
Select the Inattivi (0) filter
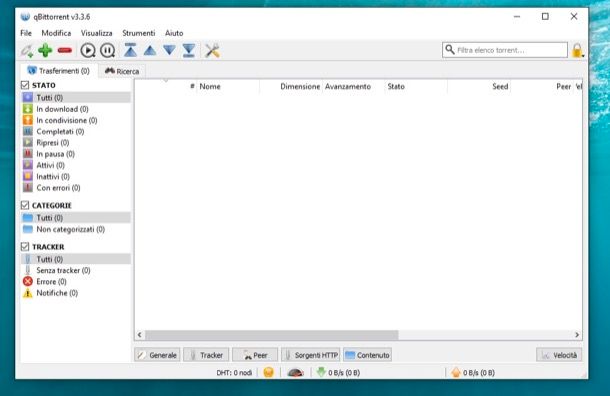pyautogui.click(x=76, y=177)
